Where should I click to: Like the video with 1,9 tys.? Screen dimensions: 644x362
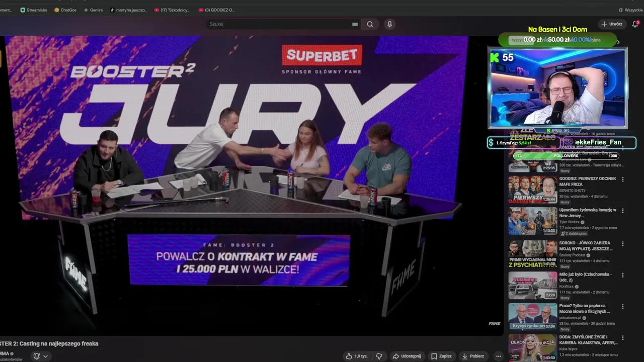click(x=356, y=356)
